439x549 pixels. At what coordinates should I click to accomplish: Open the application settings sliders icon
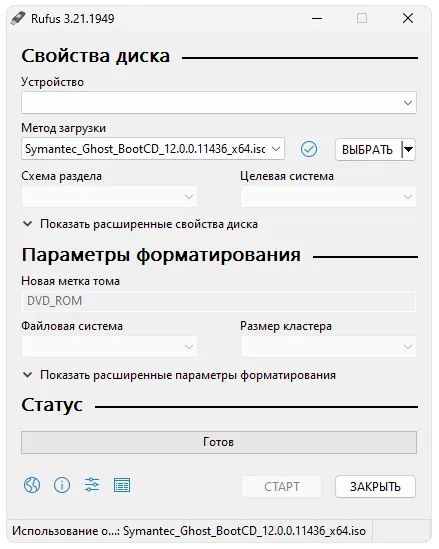[92, 485]
